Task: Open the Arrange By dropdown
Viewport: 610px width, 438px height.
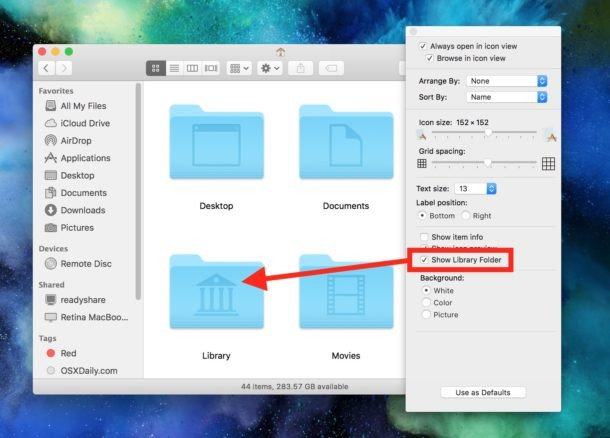Action: (506, 80)
